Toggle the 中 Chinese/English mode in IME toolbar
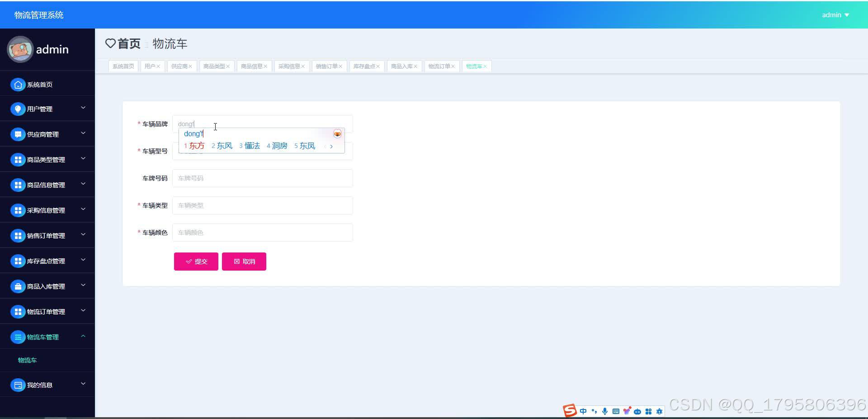The height and width of the screenshot is (419, 868). pos(583,411)
